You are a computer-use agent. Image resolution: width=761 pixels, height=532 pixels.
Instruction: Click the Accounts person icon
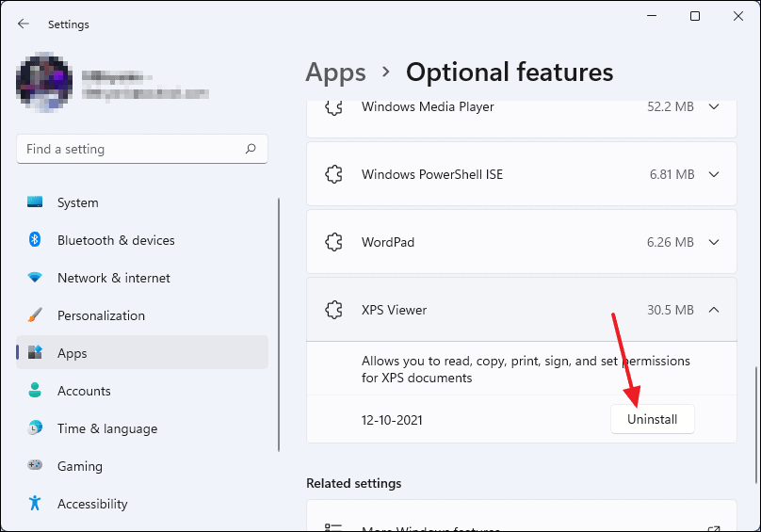[x=35, y=390]
